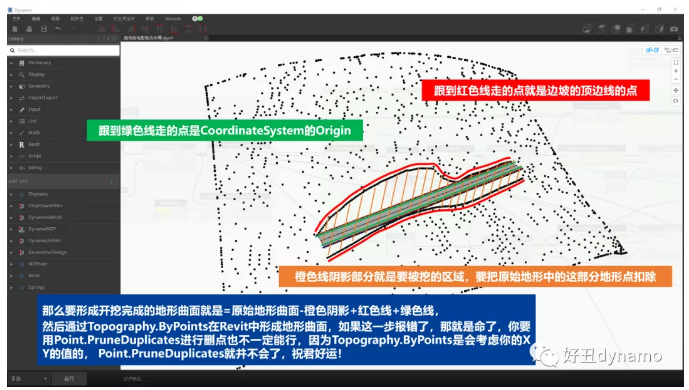Click the plus icon beside Add-ons
Viewport: 689px width, 390px height.
click(x=112, y=181)
